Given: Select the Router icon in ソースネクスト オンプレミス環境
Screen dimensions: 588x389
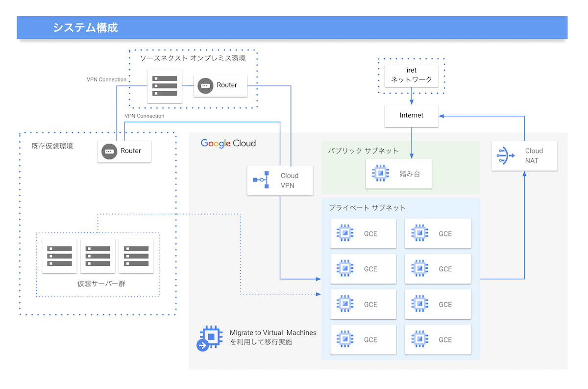Looking at the screenshot, I should tap(205, 86).
